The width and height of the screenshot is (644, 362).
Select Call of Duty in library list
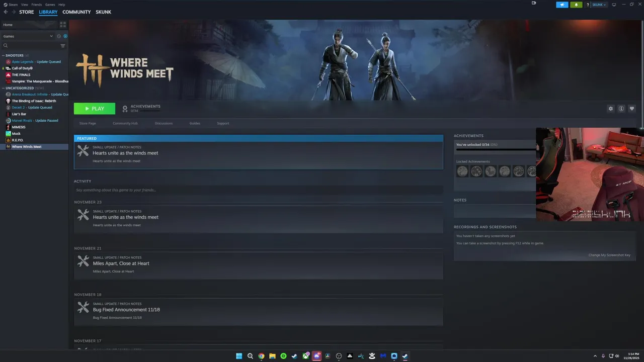34,68
